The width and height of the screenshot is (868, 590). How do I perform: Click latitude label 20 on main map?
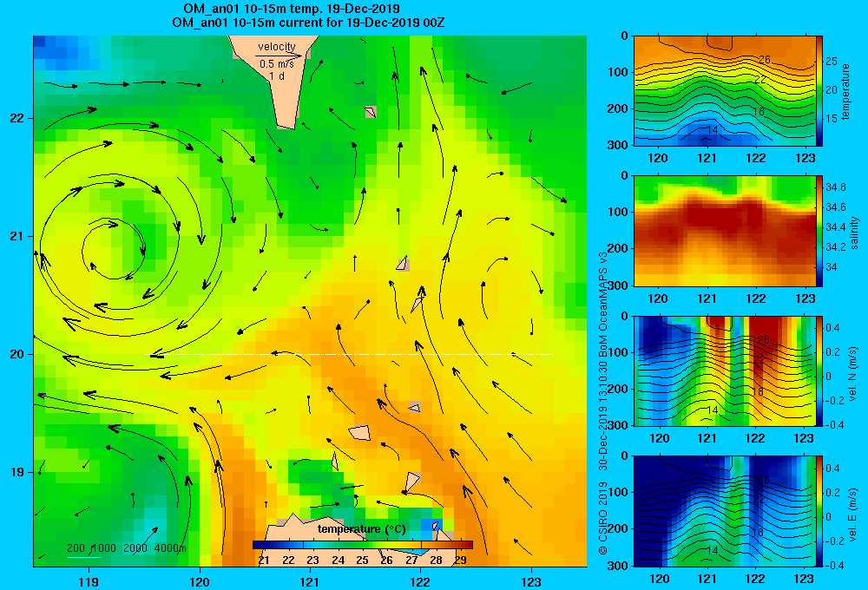click(x=17, y=354)
